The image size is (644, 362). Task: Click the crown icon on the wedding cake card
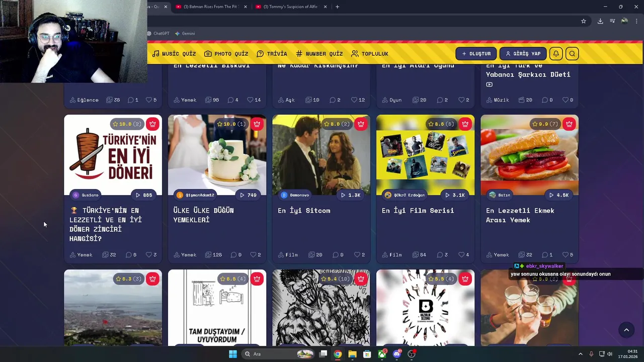[257, 124]
